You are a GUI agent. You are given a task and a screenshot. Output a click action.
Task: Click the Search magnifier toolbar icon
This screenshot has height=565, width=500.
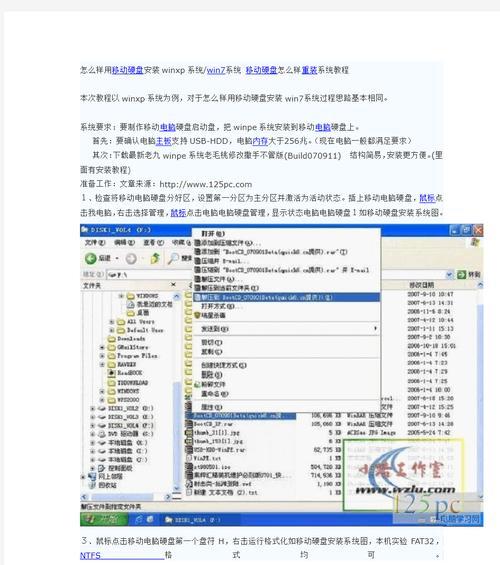tap(174, 258)
